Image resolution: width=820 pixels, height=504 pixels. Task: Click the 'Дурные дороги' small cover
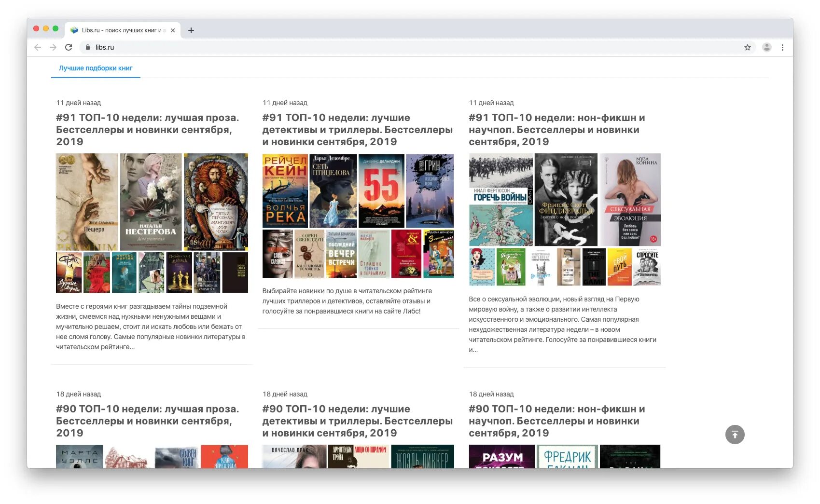coord(69,272)
